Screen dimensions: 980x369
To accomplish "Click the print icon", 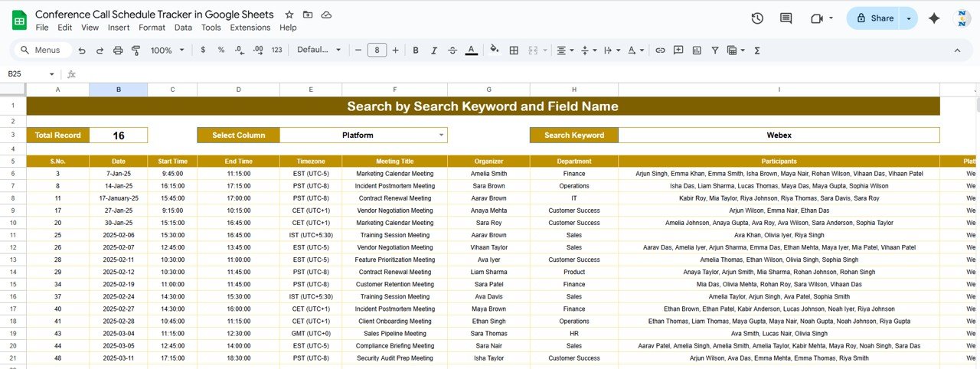I will click(x=118, y=51).
